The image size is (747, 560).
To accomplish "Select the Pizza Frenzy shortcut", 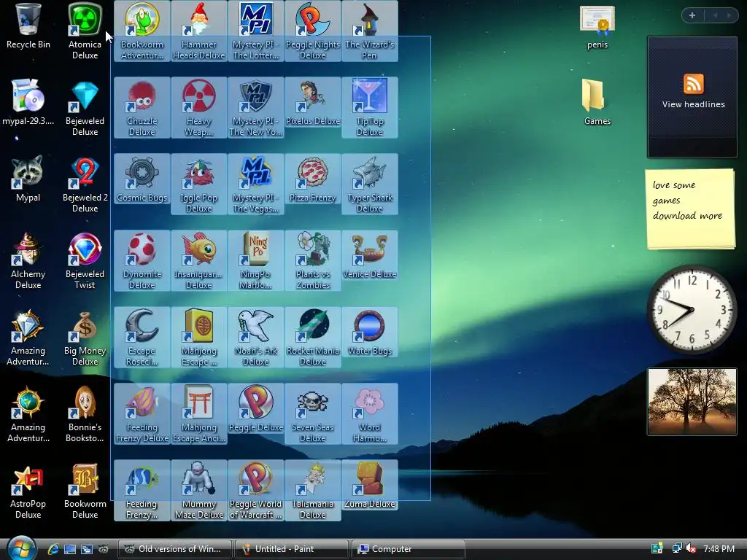I will point(312,179).
